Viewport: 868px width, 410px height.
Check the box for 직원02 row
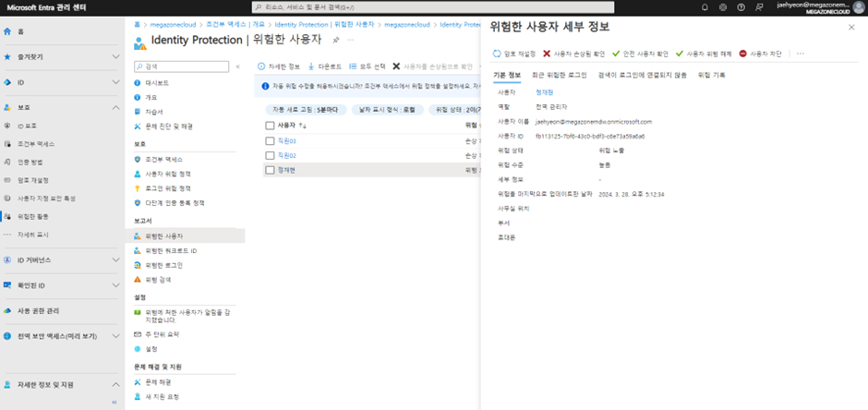coord(270,155)
